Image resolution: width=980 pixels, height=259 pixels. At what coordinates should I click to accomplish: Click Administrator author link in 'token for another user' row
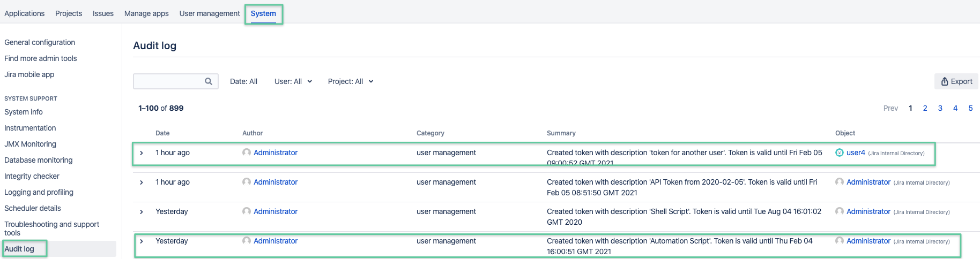point(276,153)
